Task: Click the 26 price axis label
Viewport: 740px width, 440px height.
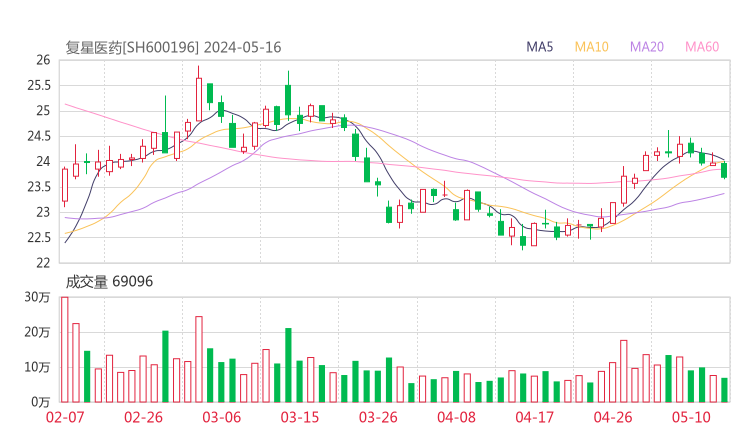Action: (43, 60)
